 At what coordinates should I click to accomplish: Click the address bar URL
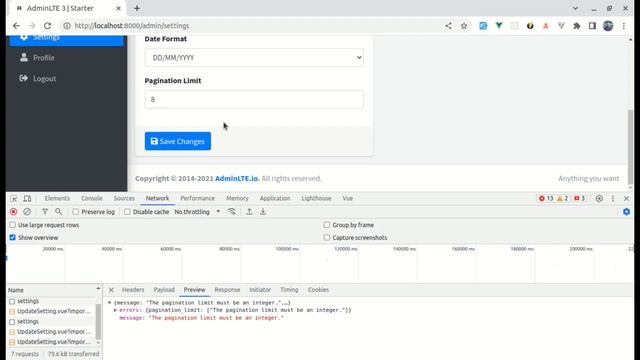[x=132, y=26]
